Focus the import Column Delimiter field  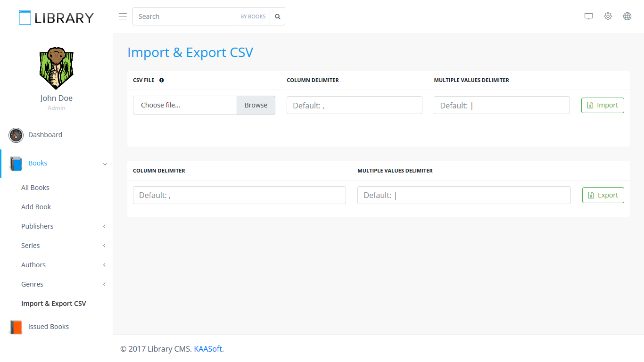(354, 105)
